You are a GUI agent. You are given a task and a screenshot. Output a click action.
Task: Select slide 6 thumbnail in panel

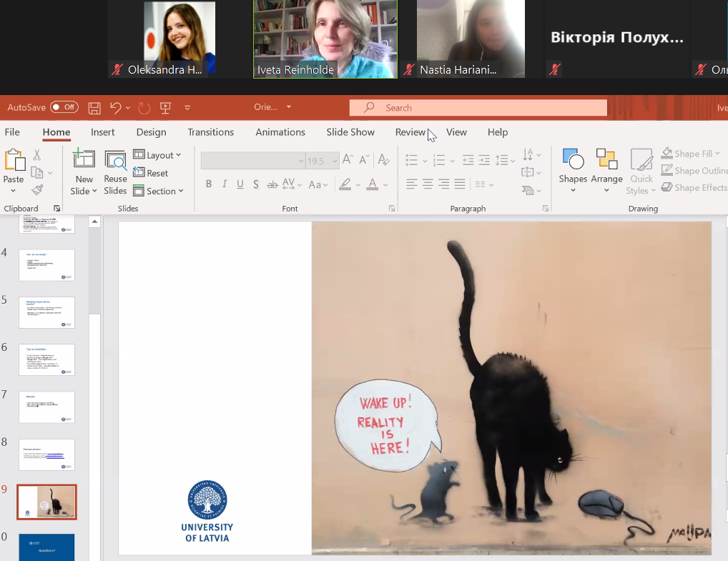pos(46,359)
